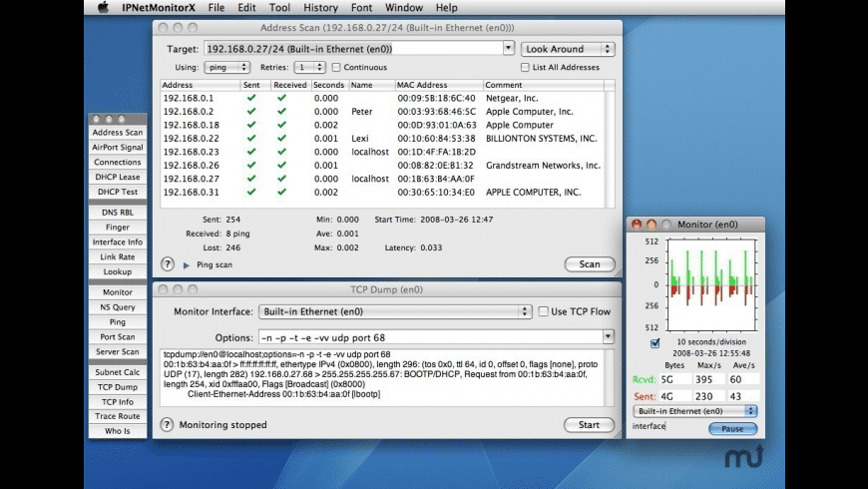Click the Address Scan table vertical scrollbar
Screen dimensions: 868x489
tap(610, 150)
